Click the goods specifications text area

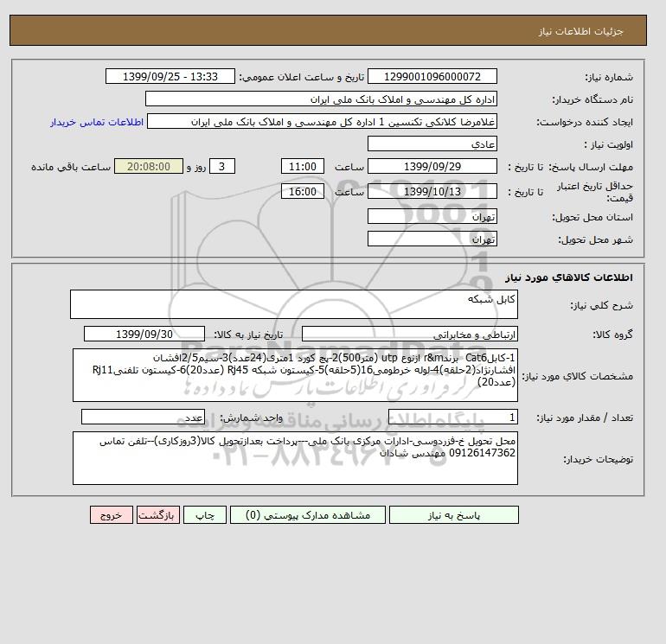(295, 375)
